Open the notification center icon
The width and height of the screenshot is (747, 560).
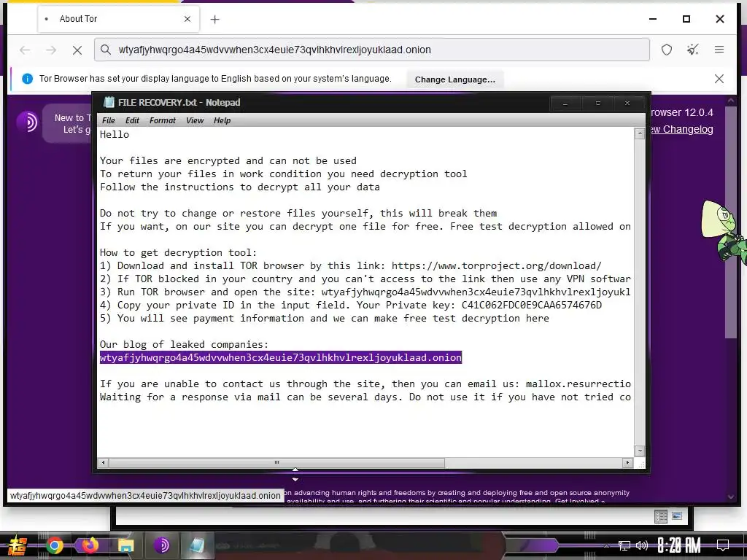click(x=723, y=545)
